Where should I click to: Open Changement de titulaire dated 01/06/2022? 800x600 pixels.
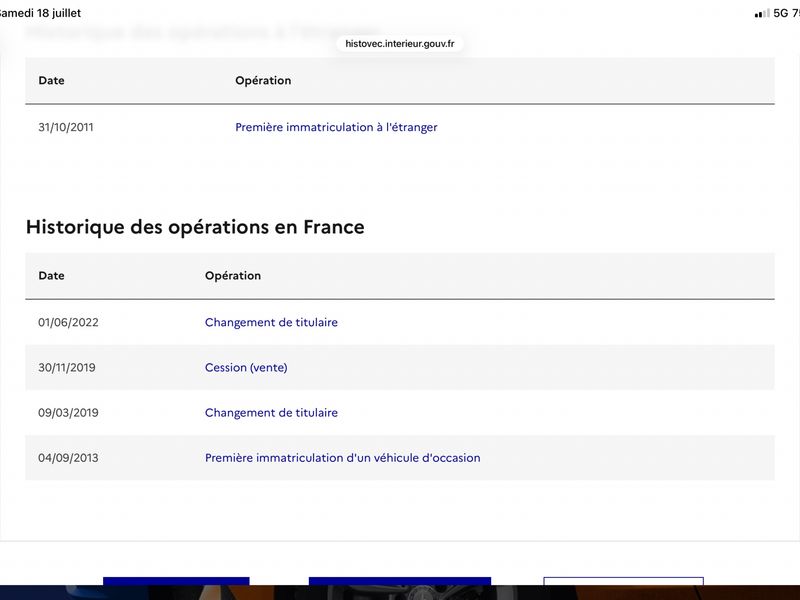pos(271,322)
